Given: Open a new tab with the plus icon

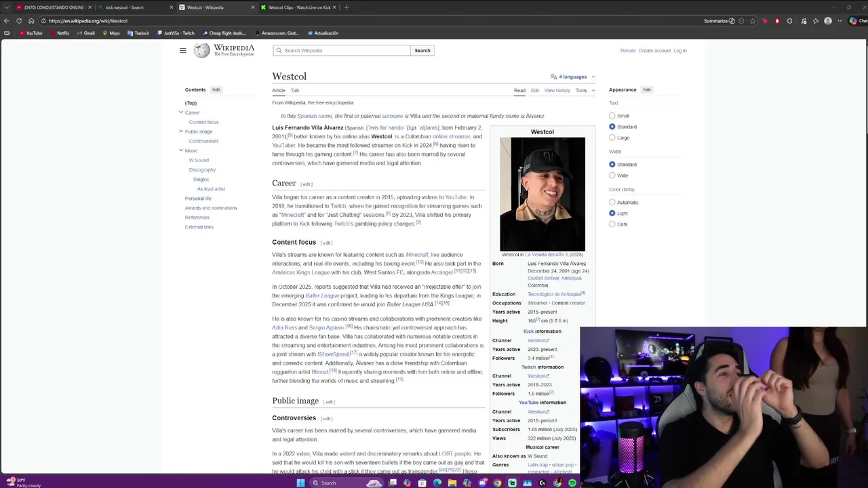Looking at the screenshot, I should tap(347, 7).
